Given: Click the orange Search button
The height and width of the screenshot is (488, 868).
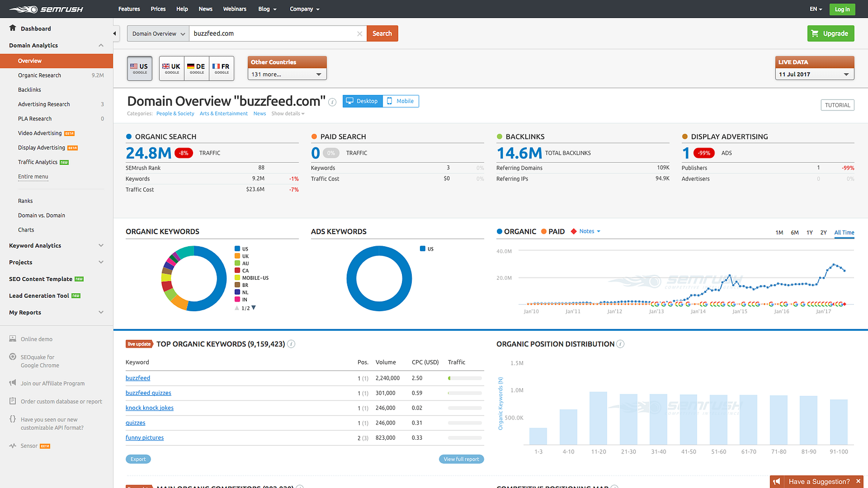Looking at the screenshot, I should tap(382, 34).
